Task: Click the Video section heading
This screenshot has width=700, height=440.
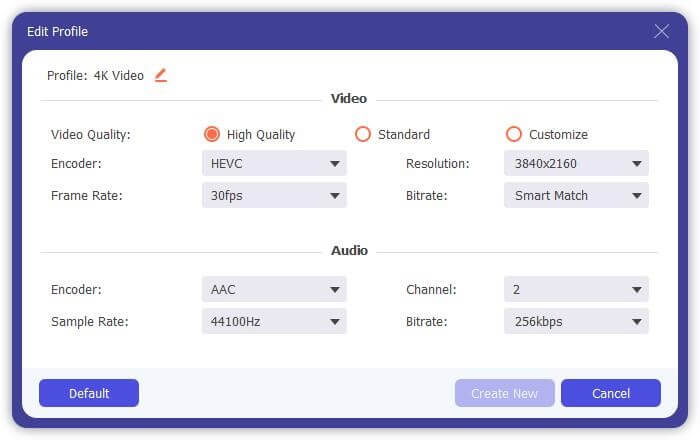Action: 349,99
